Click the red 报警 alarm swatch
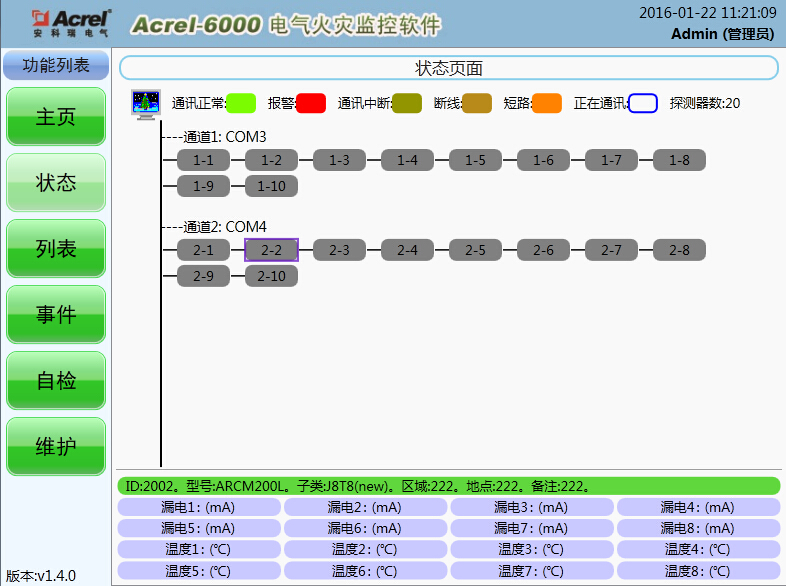Viewport: 786px width, 586px height. point(311,103)
